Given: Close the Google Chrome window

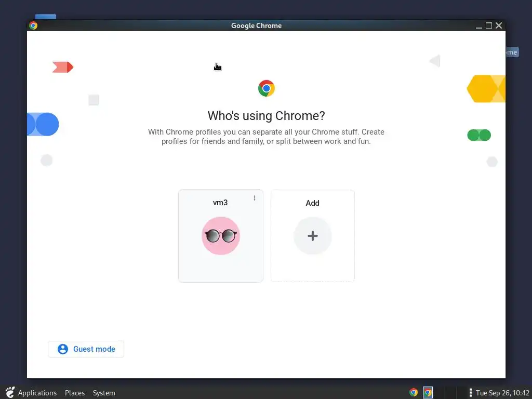Looking at the screenshot, I should coord(499,25).
